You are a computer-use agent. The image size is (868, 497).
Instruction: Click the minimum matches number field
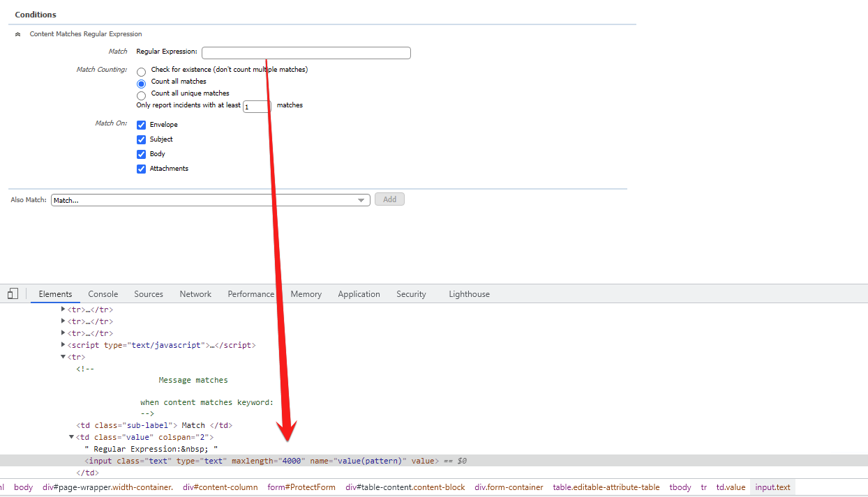[x=256, y=107]
